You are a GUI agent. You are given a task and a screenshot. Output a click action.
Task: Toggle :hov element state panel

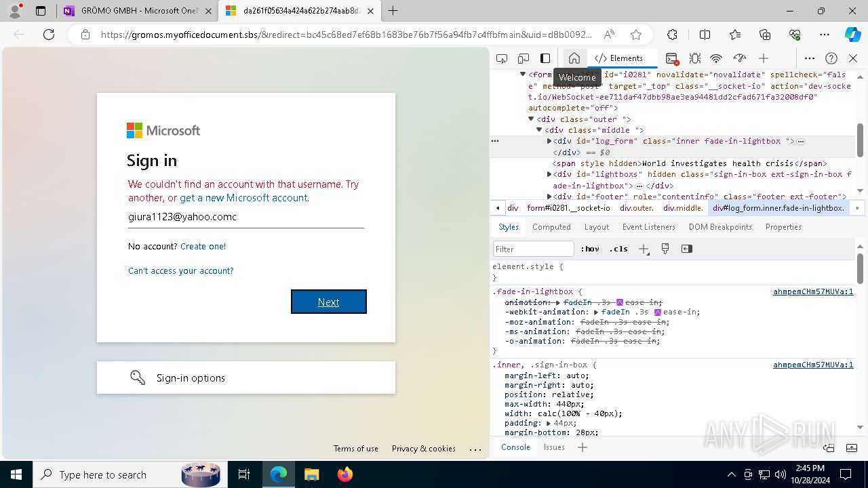[x=591, y=249]
